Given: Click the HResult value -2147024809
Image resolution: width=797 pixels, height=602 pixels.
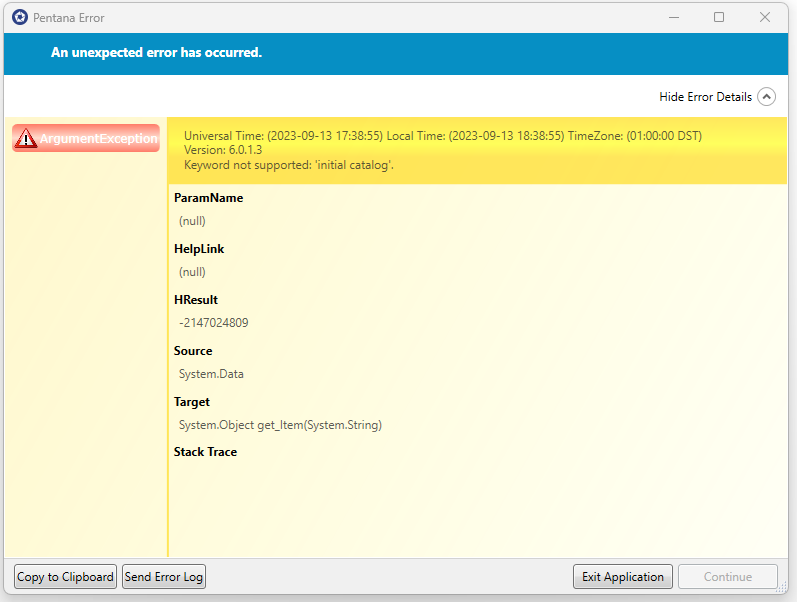Looking at the screenshot, I should click(213, 323).
